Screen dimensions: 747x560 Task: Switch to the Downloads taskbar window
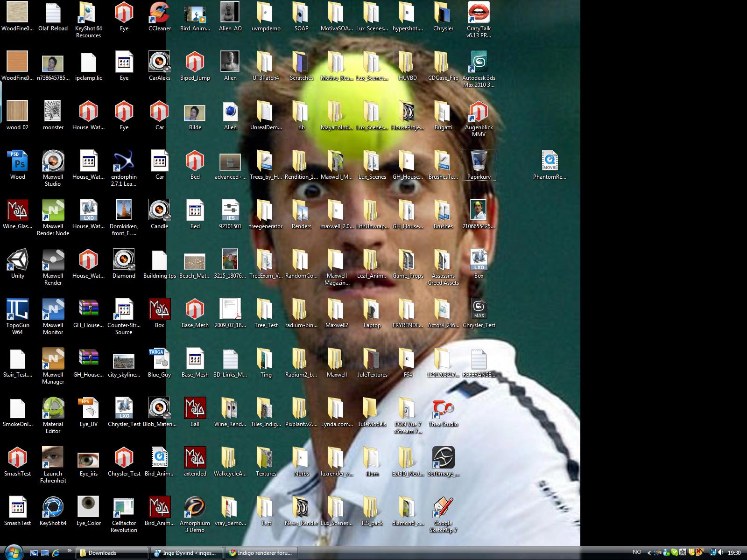pyautogui.click(x=112, y=553)
